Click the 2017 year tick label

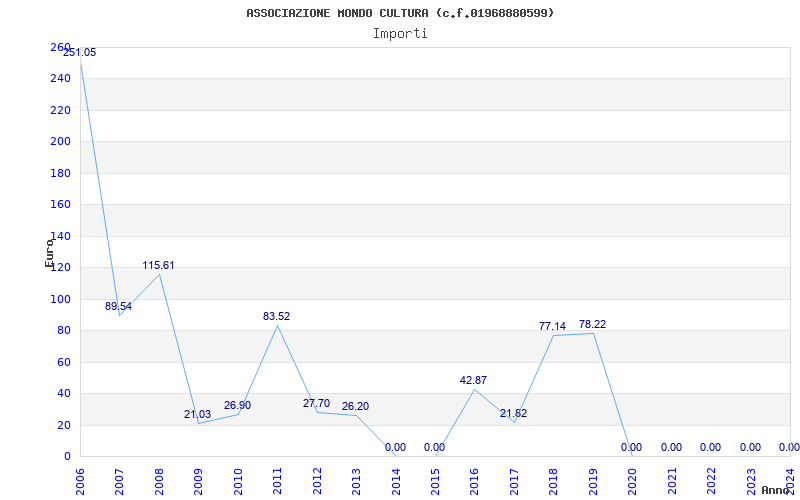(x=514, y=483)
